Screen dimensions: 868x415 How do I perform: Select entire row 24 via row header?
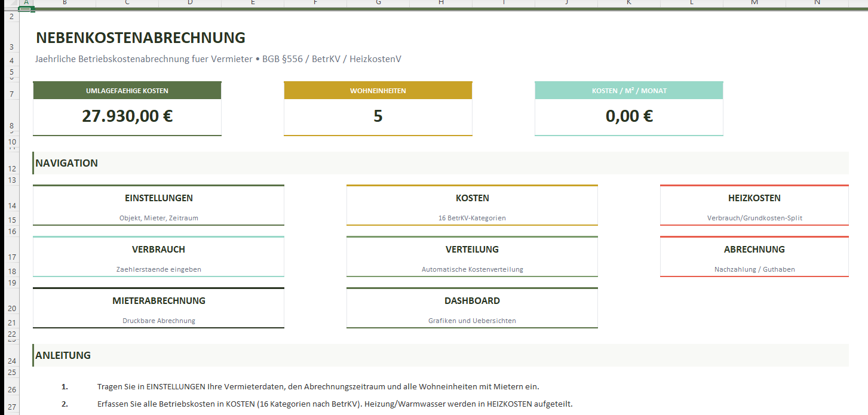pos(11,361)
